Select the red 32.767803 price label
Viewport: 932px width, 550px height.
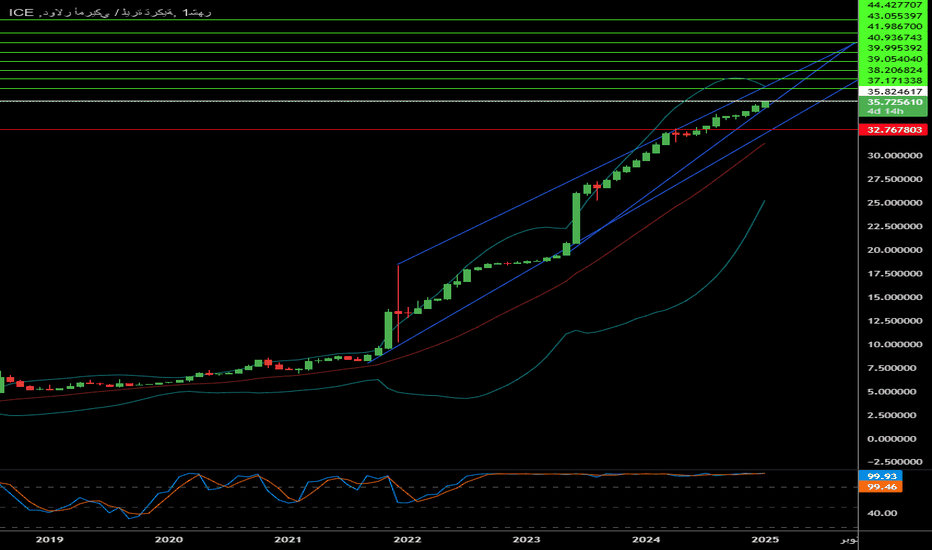tap(895, 130)
